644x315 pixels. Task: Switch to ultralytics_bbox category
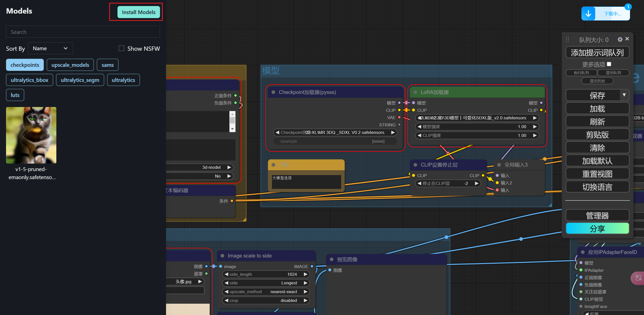pyautogui.click(x=29, y=80)
